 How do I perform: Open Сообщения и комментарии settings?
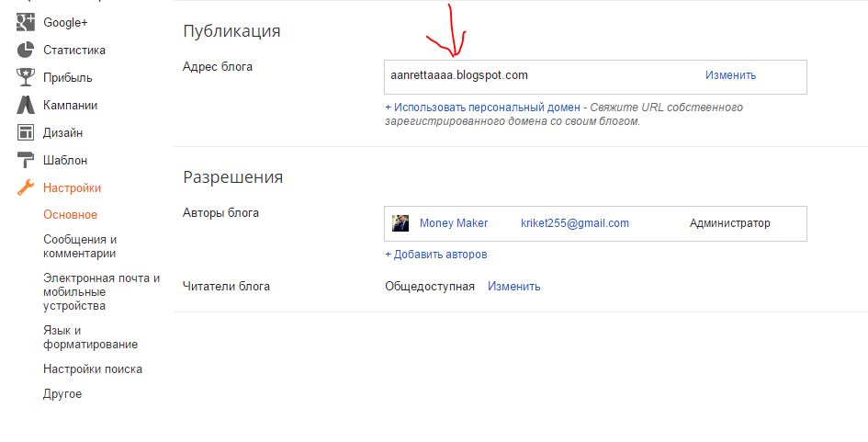pos(80,246)
